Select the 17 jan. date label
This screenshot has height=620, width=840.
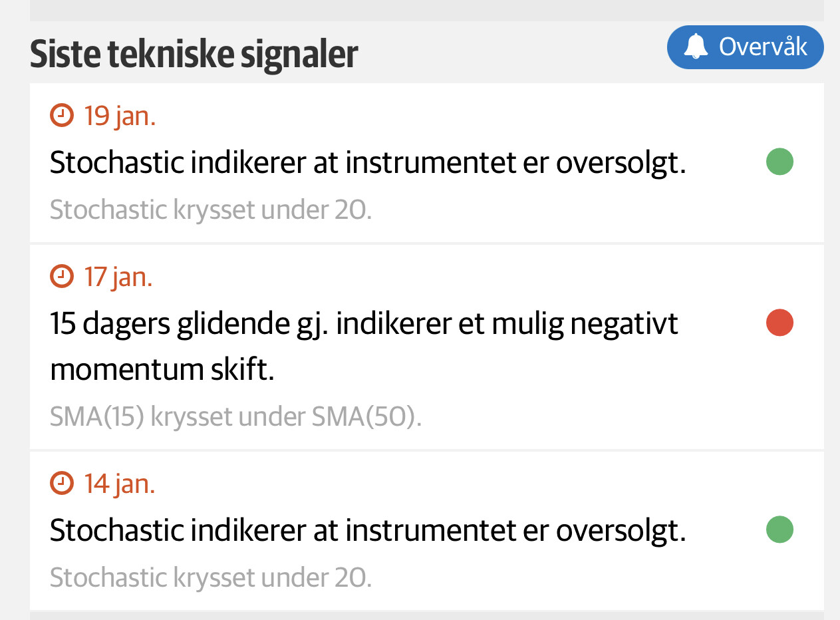point(118,276)
